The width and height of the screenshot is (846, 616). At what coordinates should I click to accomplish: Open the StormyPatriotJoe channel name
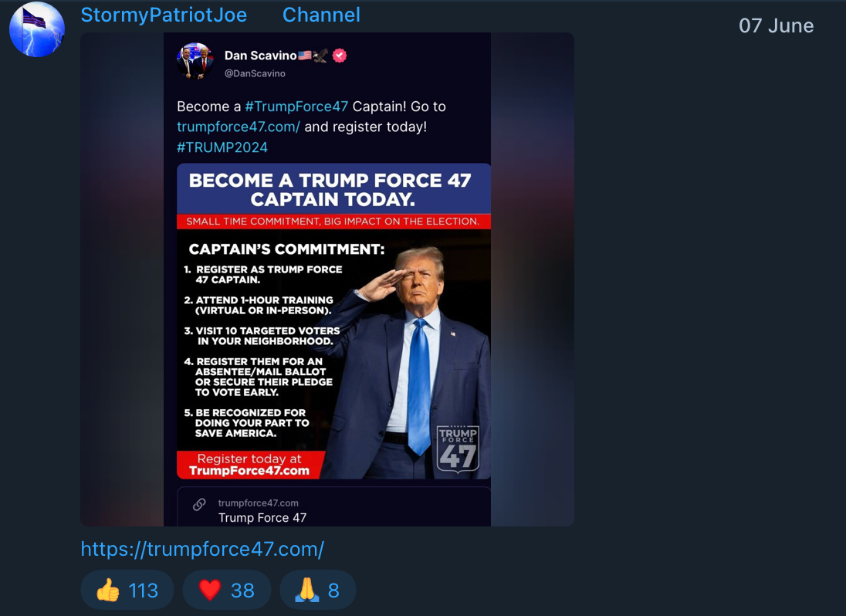pyautogui.click(x=164, y=15)
